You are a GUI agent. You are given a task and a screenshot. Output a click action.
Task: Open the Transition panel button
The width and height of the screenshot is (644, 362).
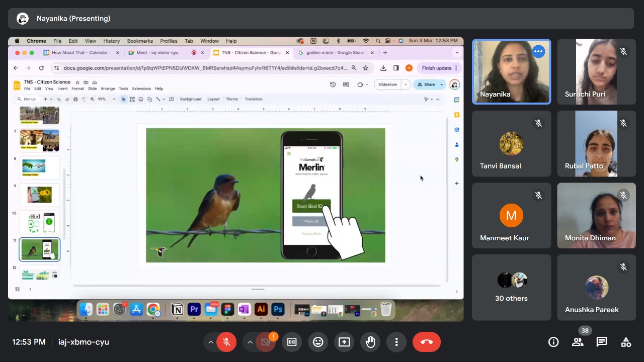pos(254,99)
